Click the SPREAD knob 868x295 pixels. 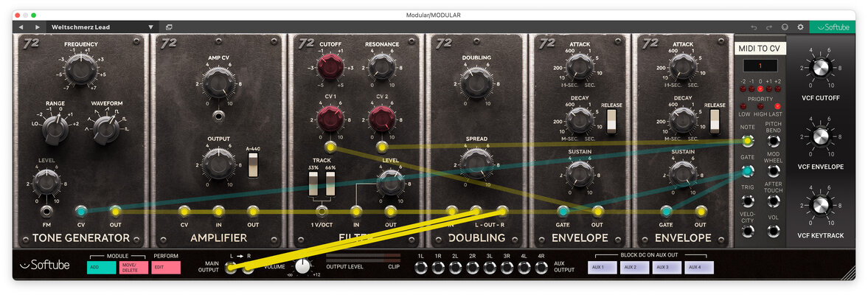pyautogui.click(x=476, y=164)
